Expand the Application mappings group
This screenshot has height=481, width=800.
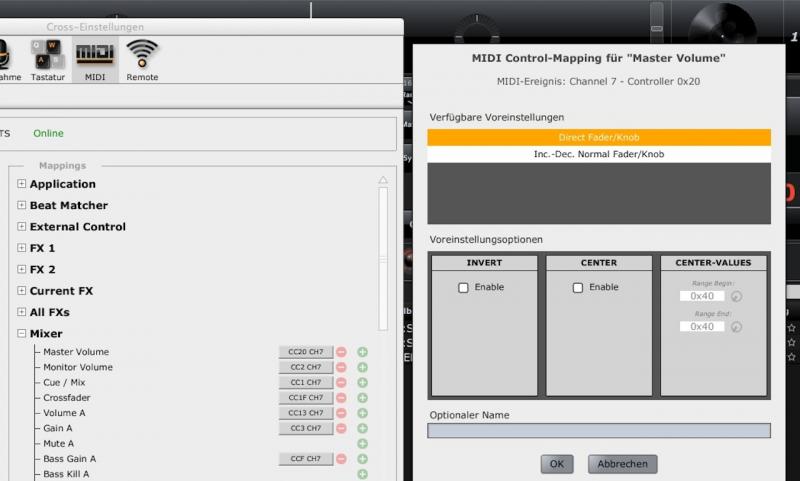tap(22, 184)
